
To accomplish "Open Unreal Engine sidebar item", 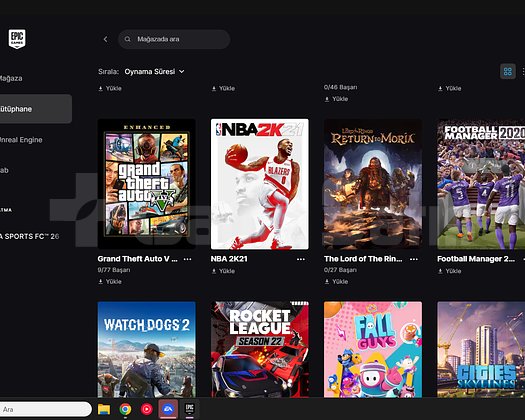I will (x=21, y=140).
